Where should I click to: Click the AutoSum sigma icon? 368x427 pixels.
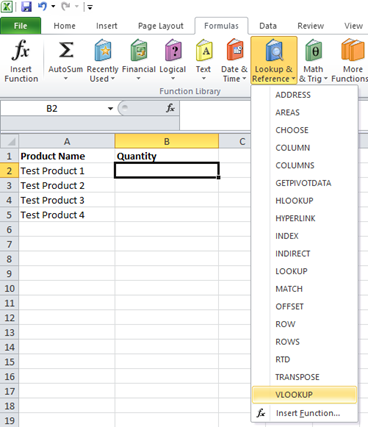66,50
